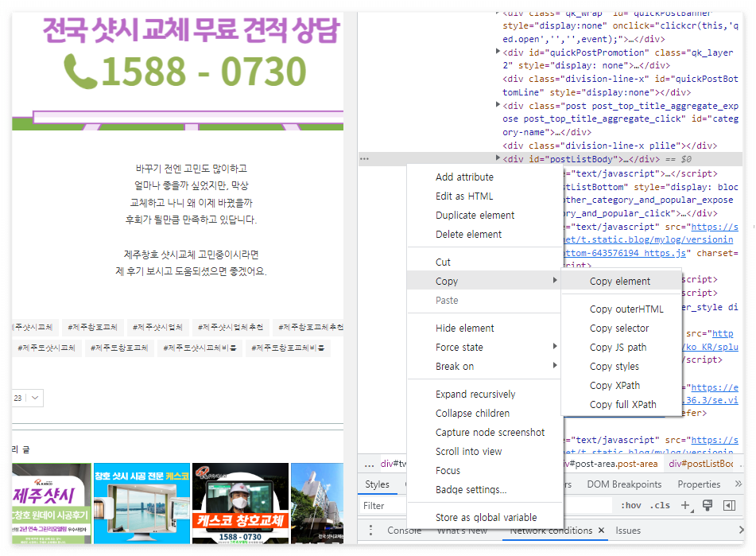This screenshot has height=556, width=756.
Task: Click the ellipsis icon in the DOM breadcrumb
Action: (x=367, y=464)
